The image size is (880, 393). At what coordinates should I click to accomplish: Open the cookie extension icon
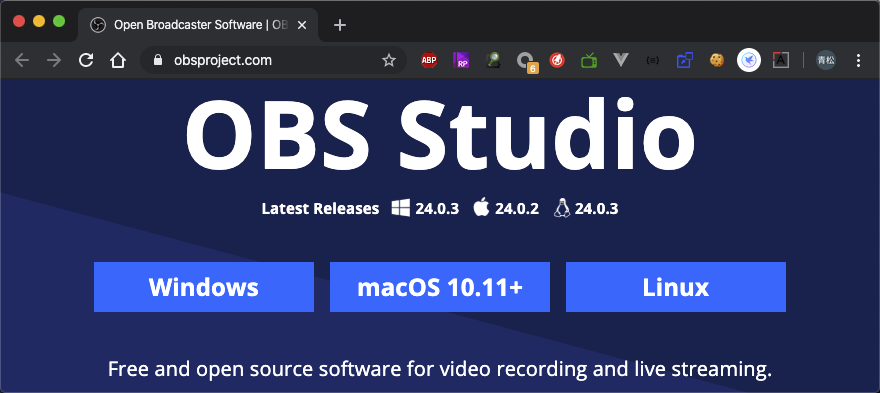[x=717, y=60]
